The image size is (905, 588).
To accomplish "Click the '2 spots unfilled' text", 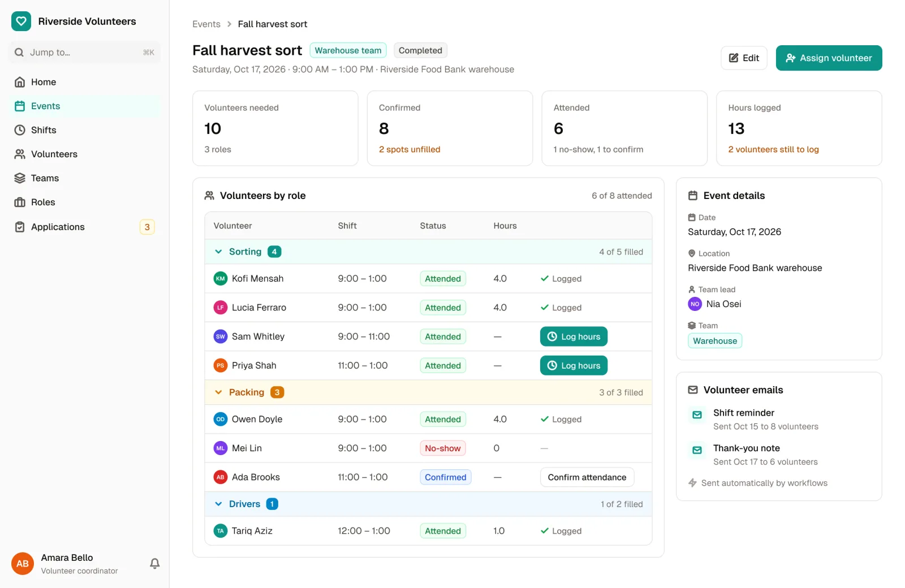I will (x=410, y=149).
